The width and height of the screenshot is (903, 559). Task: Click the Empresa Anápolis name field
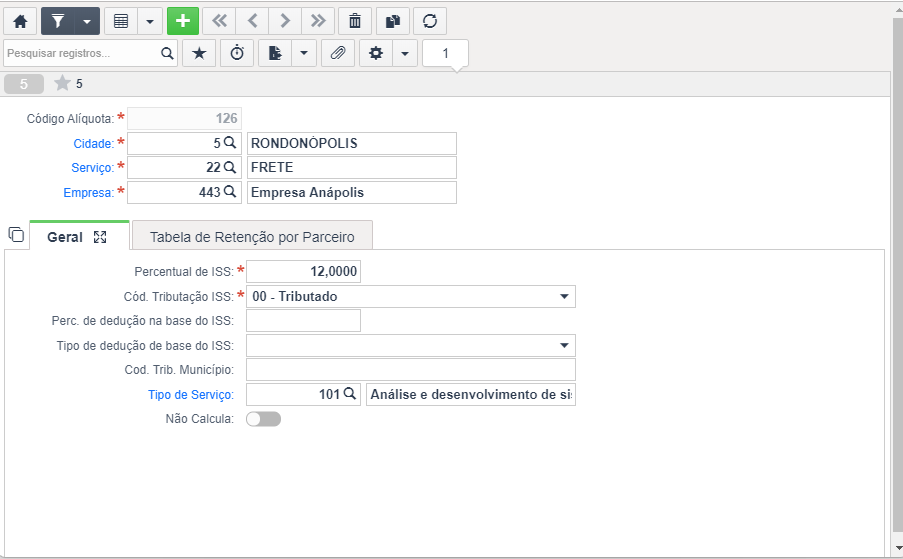pyautogui.click(x=352, y=192)
